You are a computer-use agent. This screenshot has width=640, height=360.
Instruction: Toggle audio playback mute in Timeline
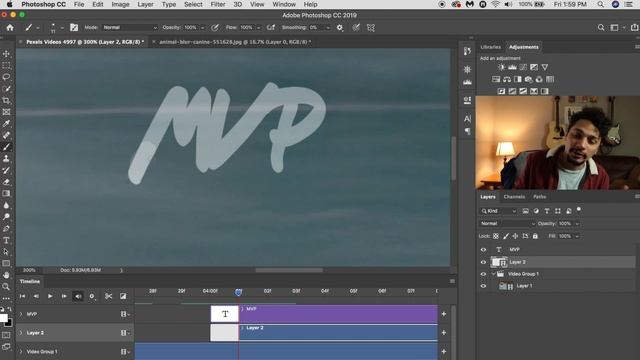pyautogui.click(x=78, y=296)
